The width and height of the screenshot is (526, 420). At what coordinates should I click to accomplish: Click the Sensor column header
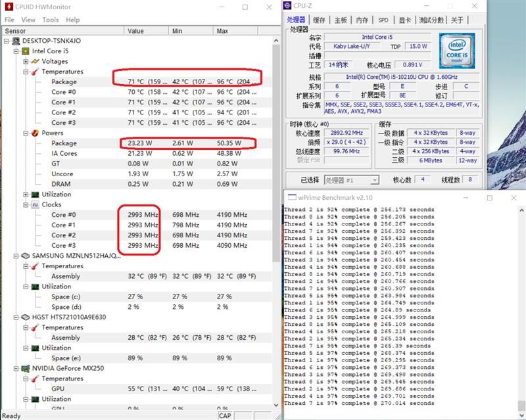62,31
